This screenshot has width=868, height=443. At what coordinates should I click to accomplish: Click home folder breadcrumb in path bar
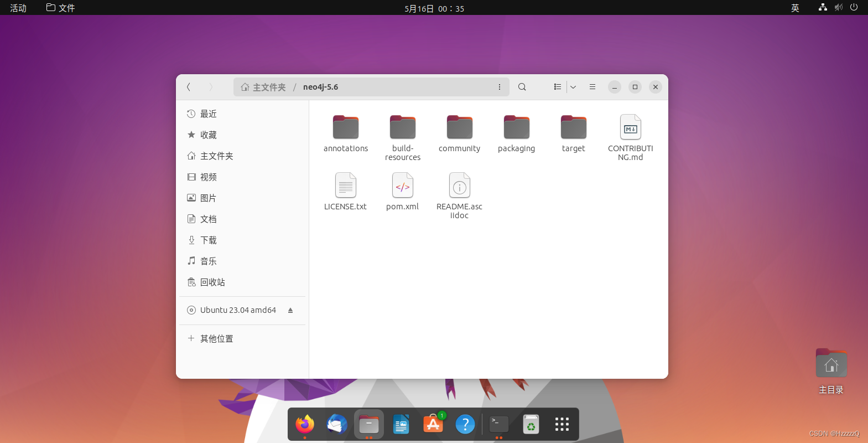coord(263,87)
